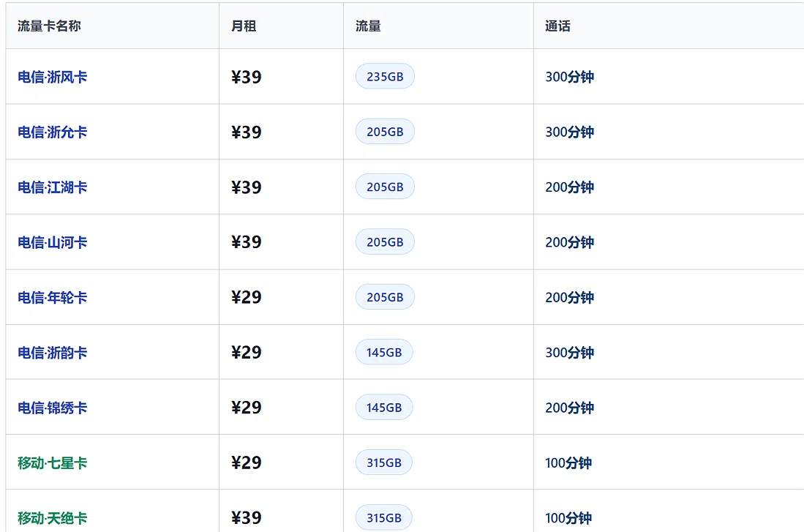Click 300分钟 in the 浙风卡 row
Image resolution: width=804 pixels, height=532 pixels.
570,77
